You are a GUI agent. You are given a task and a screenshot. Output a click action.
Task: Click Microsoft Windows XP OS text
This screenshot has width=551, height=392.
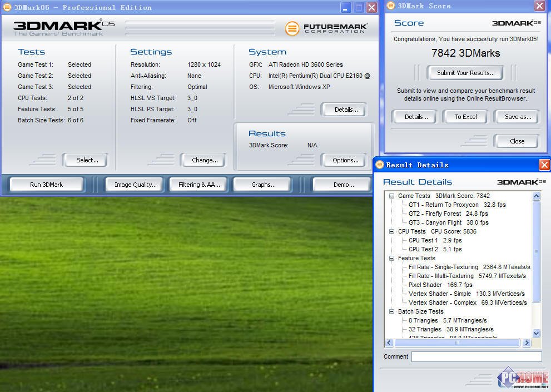(299, 87)
